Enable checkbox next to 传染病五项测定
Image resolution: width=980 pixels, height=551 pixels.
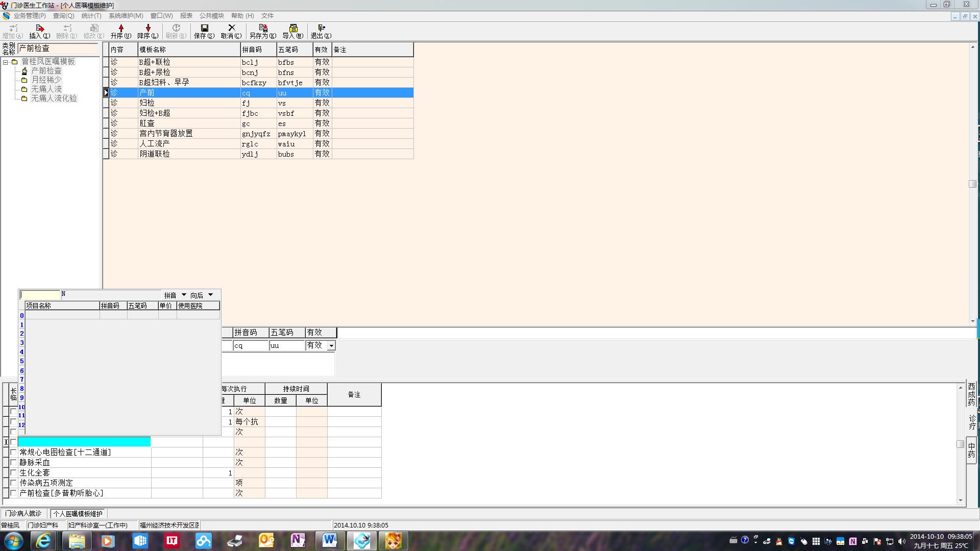tap(13, 483)
